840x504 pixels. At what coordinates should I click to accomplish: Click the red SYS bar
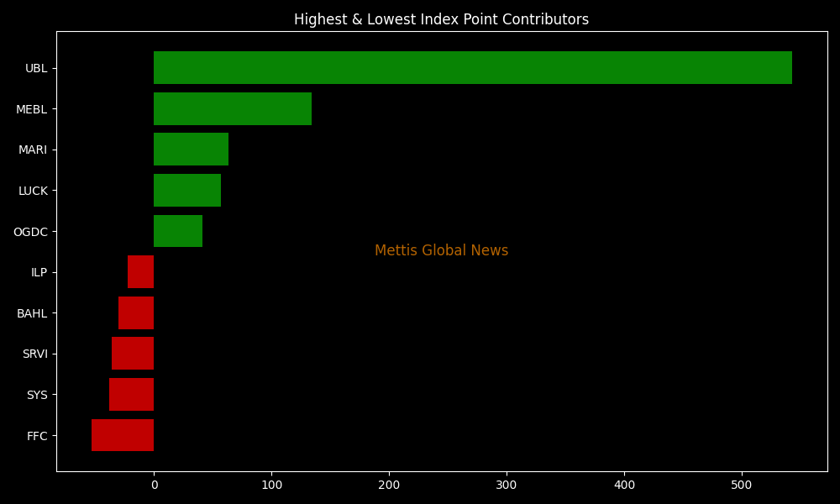coord(132,395)
